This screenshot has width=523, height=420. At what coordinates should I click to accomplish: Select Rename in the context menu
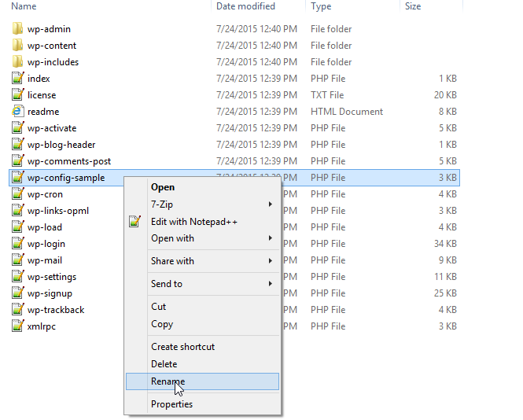(x=202, y=381)
